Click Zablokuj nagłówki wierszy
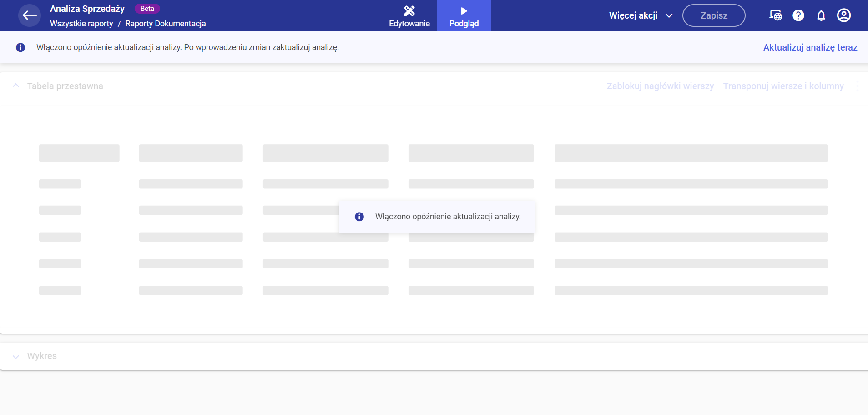Viewport: 868px width, 415px height. [x=660, y=86]
